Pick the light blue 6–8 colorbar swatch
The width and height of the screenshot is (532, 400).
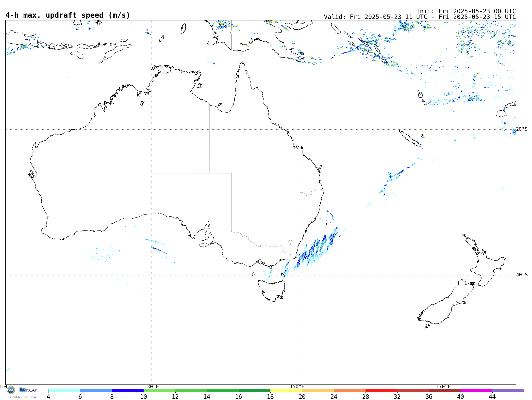pyautogui.click(x=96, y=390)
